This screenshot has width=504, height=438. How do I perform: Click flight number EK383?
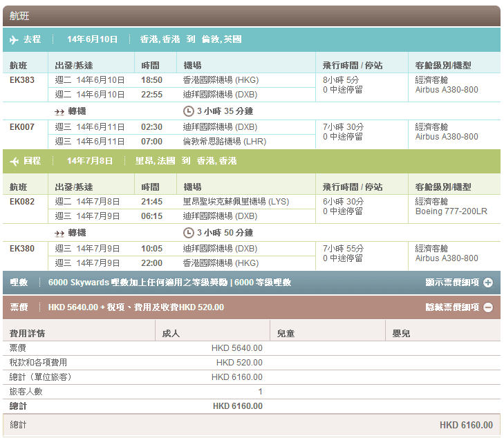22,80
